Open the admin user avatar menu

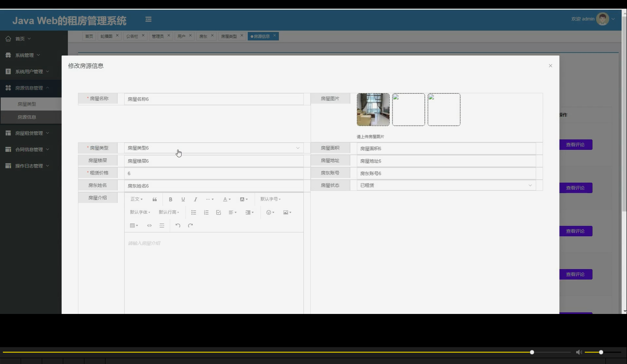tap(603, 19)
